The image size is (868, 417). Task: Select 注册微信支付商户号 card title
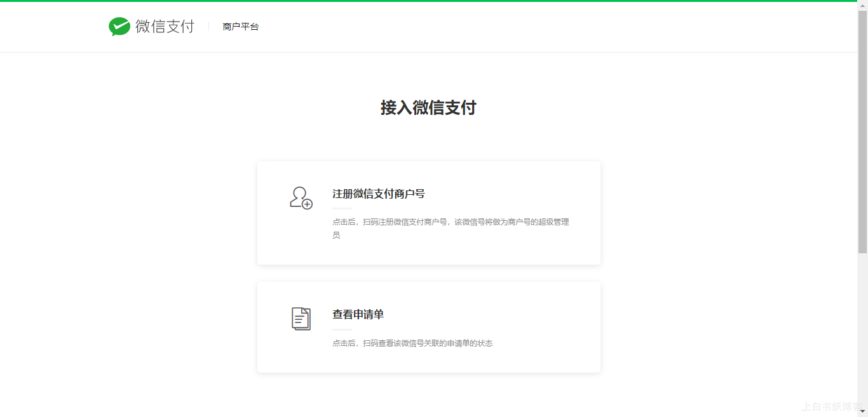379,194
